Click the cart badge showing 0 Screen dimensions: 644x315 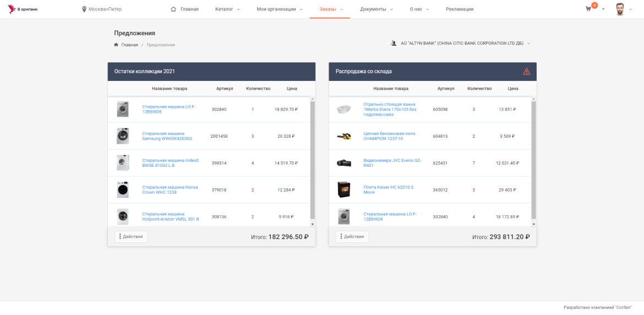(594, 6)
